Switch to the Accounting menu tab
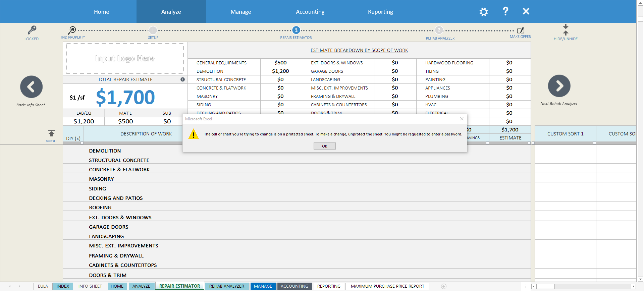Viewport: 644px width, 291px height. point(310,12)
